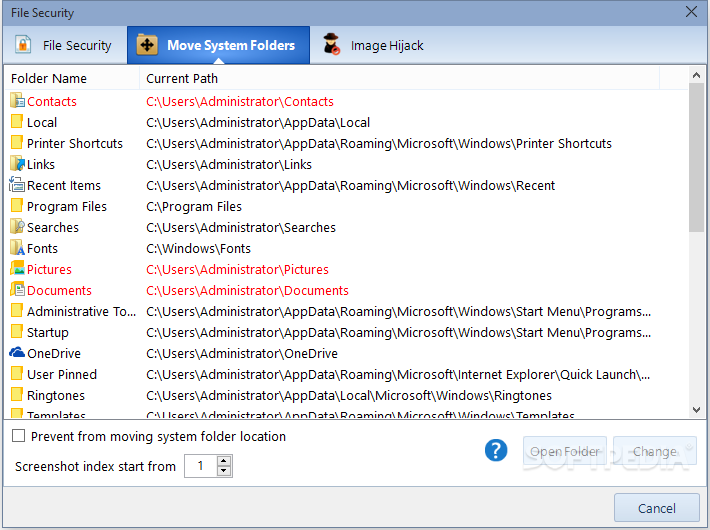
Task: Click path C:\Program Files
Action: click(x=194, y=206)
